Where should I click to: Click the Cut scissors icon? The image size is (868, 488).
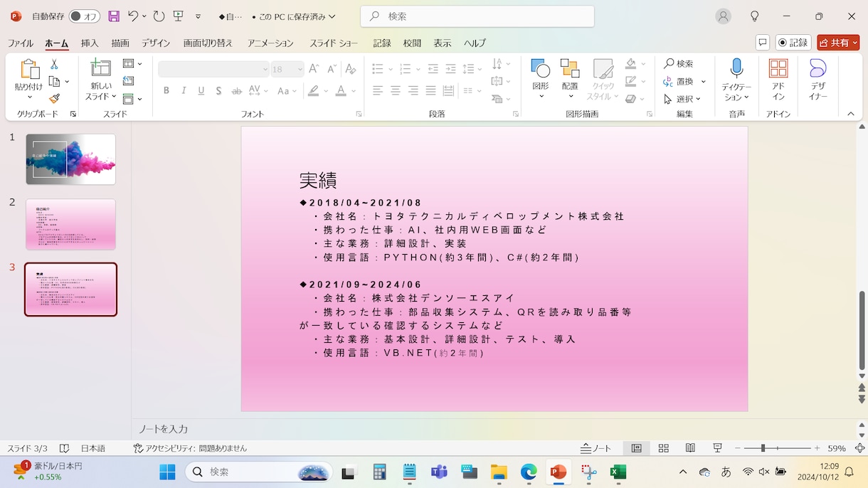pyautogui.click(x=54, y=64)
